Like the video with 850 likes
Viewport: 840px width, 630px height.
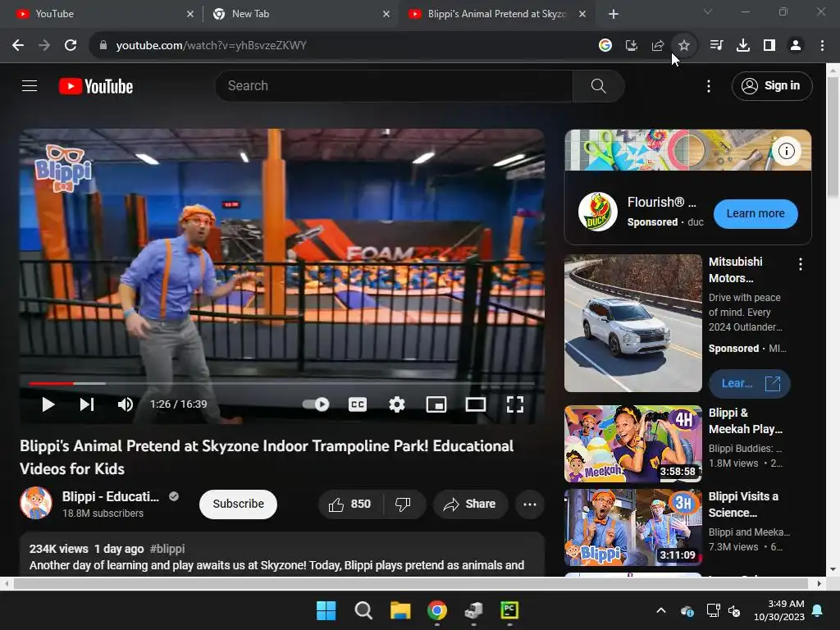pyautogui.click(x=350, y=504)
